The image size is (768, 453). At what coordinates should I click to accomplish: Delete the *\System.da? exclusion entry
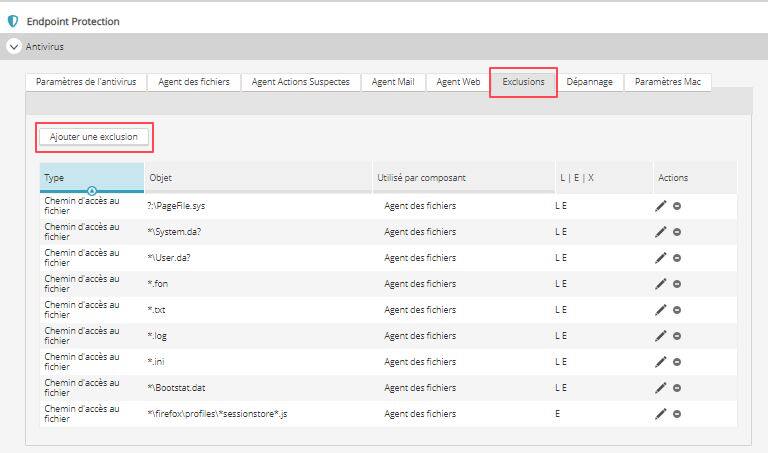tap(677, 231)
